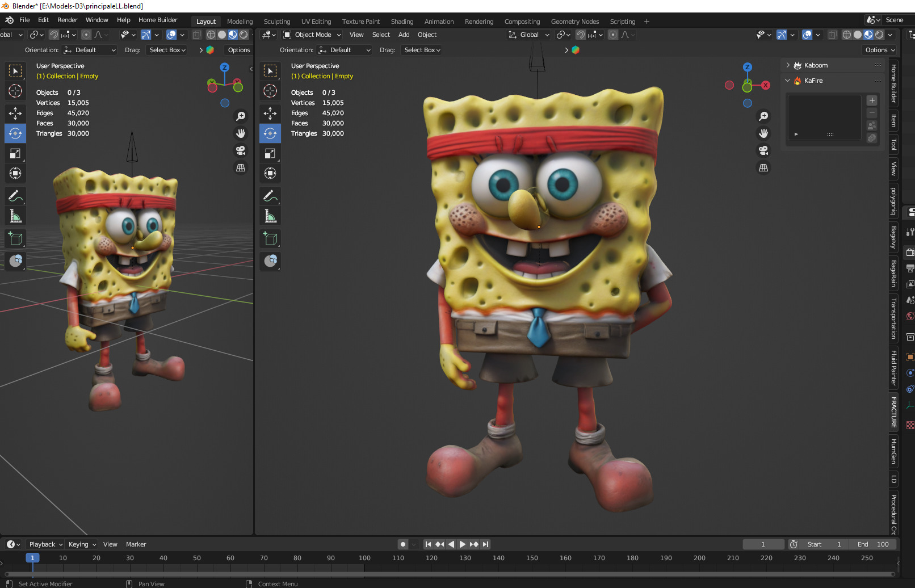Image resolution: width=915 pixels, height=588 pixels.
Task: Add new item with plus in KaFire panel
Action: 872,100
